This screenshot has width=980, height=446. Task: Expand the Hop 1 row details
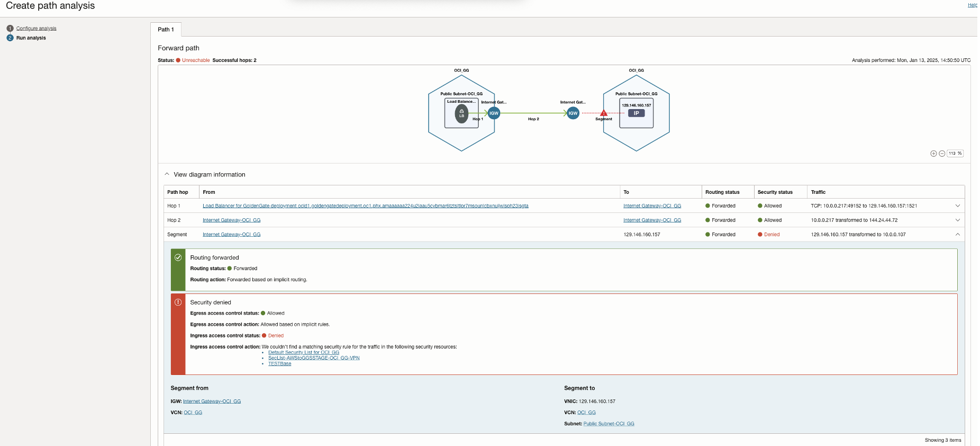pyautogui.click(x=958, y=206)
